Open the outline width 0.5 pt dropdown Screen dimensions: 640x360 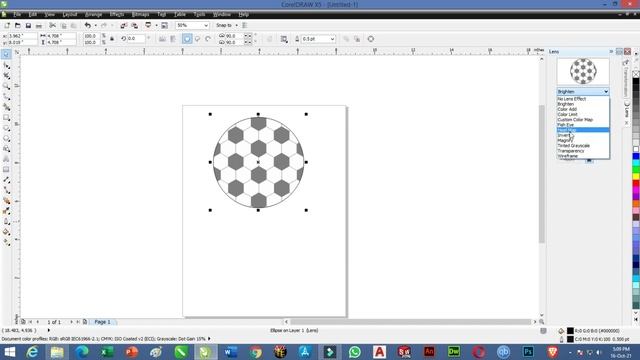click(332, 39)
